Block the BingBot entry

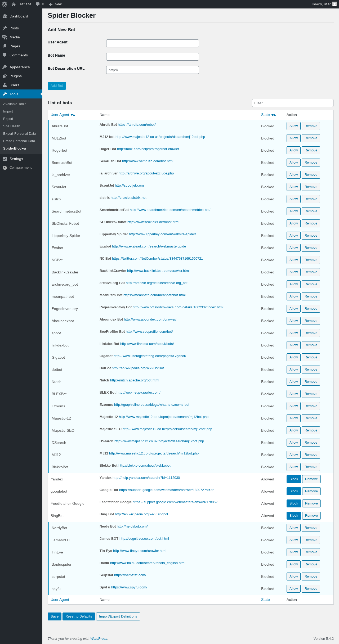coord(294,516)
